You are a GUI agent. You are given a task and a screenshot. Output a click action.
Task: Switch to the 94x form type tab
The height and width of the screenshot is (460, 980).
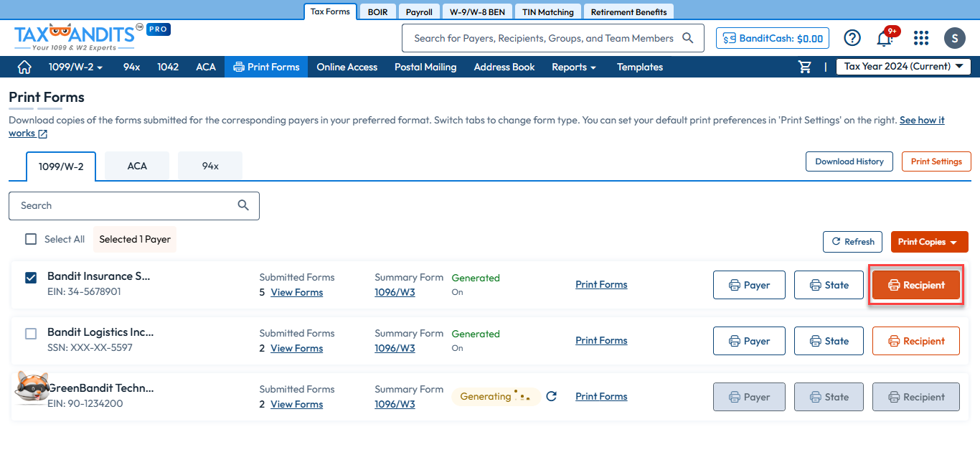210,166
